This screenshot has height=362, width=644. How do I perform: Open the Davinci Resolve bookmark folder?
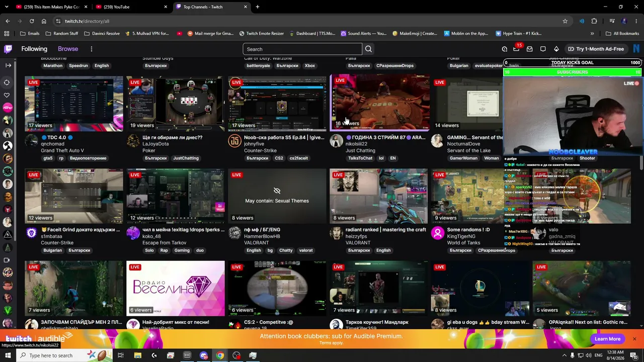point(102,34)
